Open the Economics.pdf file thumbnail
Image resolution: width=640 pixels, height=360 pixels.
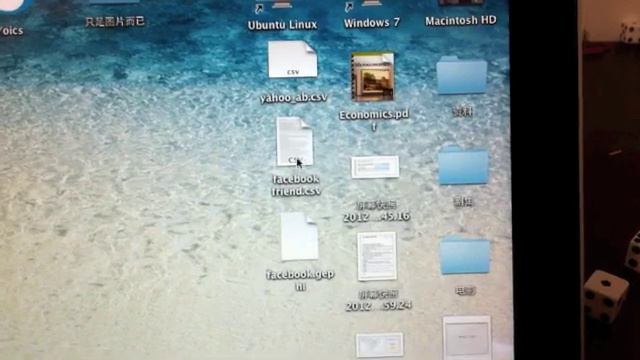click(x=373, y=76)
